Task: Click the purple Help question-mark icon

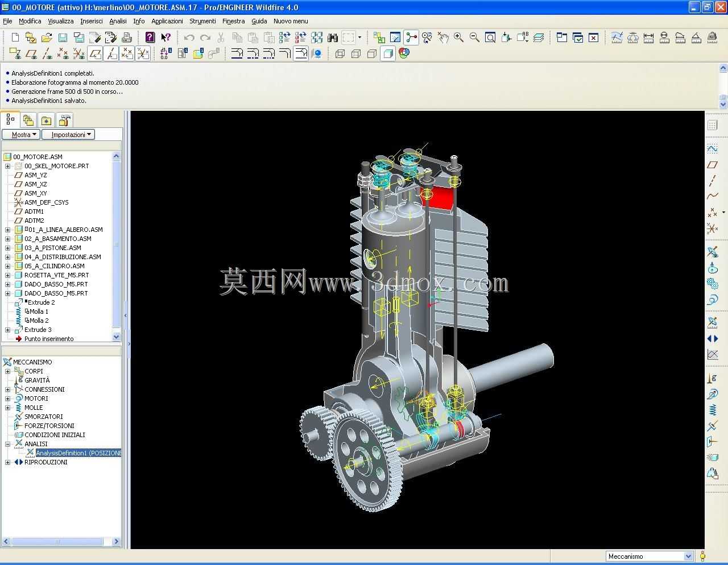Action: (150, 38)
